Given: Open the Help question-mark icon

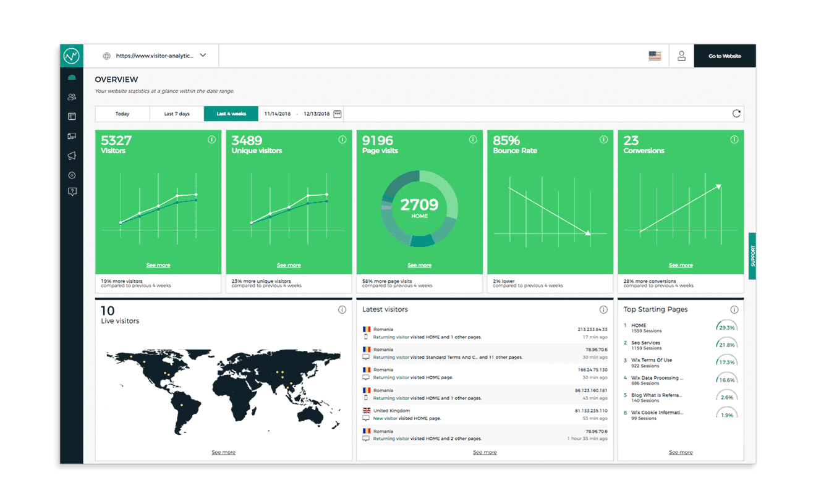Looking at the screenshot, I should pos(72,192).
